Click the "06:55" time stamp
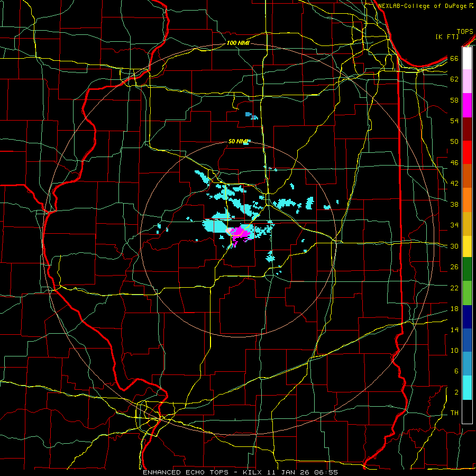Image resolution: width=476 pixels, height=476 pixels. (327, 472)
